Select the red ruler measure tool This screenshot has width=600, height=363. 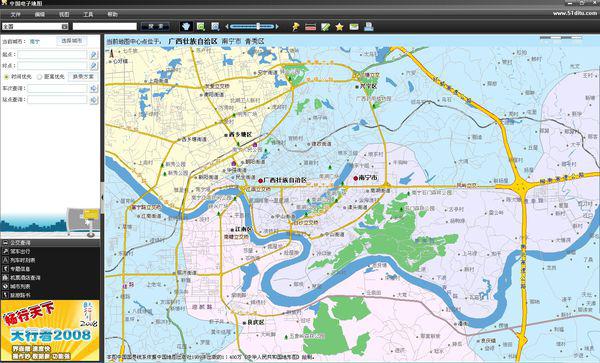(310, 27)
